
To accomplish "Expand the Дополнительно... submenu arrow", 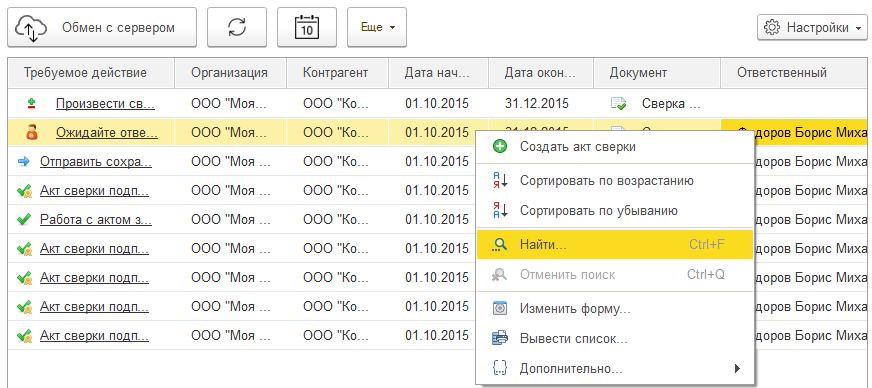I will [737, 368].
